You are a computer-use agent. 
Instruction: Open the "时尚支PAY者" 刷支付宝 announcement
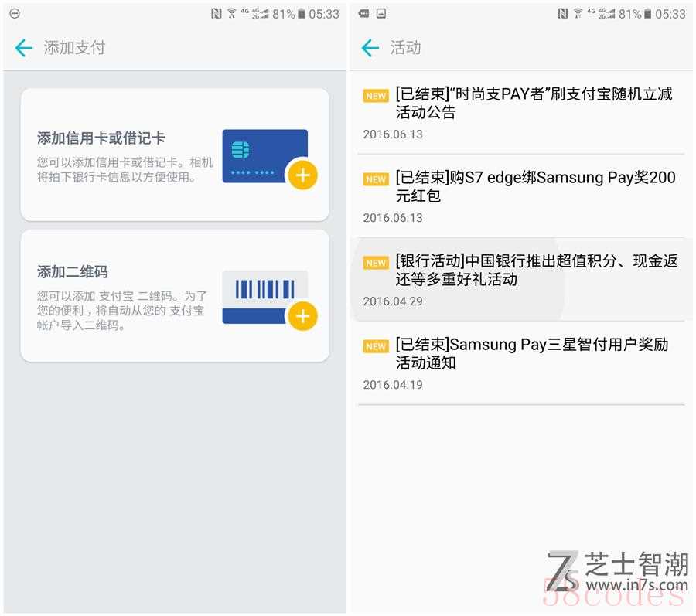[x=521, y=113]
